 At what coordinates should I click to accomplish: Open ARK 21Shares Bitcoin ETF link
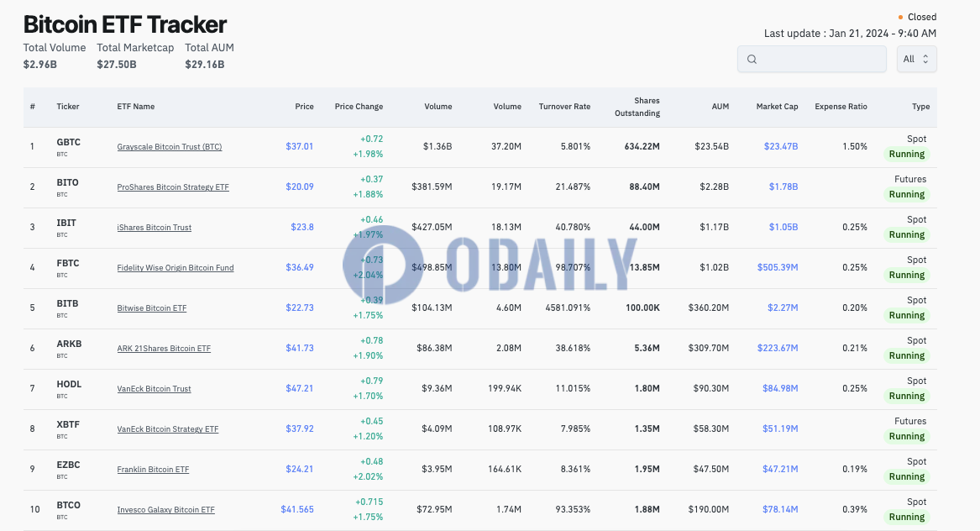tap(164, 349)
